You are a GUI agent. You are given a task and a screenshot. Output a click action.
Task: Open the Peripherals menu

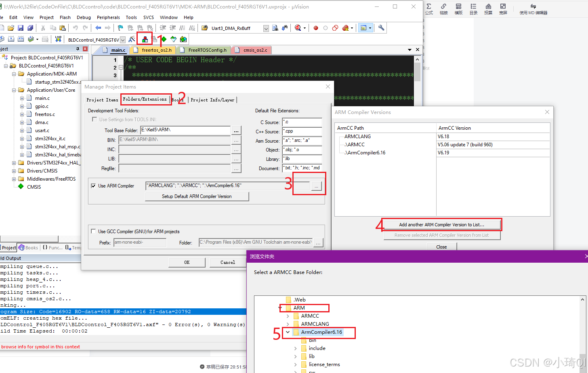coord(108,17)
